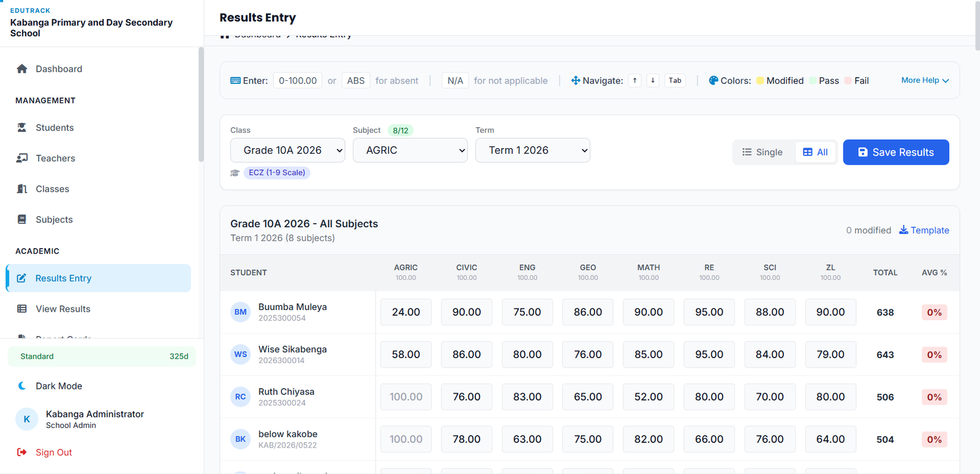Click the BM avatar for Buumba Muleya
Image resolution: width=980 pixels, height=474 pixels.
(x=241, y=312)
